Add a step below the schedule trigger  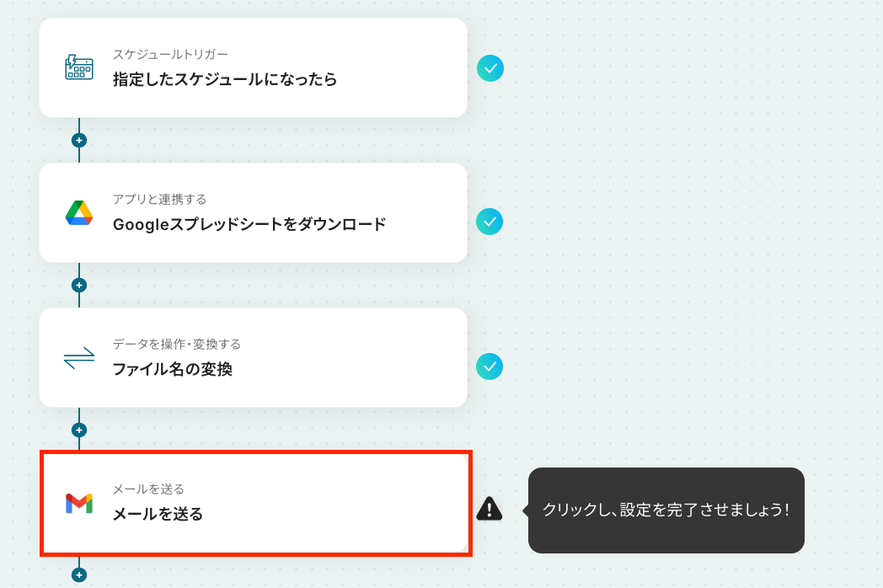79,140
